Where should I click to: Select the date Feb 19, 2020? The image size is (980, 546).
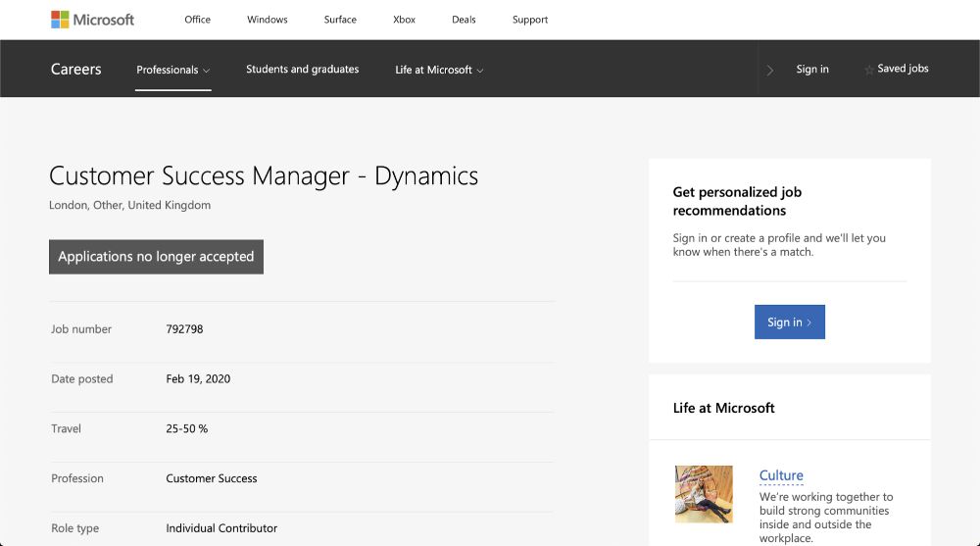tap(198, 378)
